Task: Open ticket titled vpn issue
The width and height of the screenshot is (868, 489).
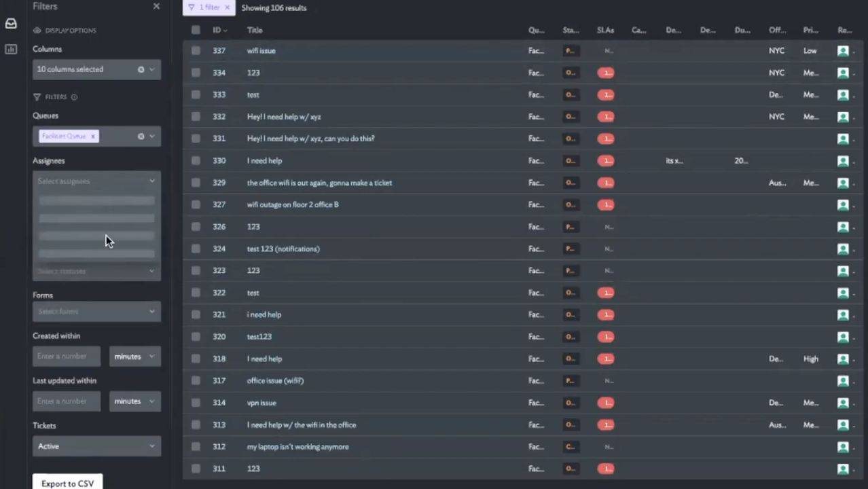Action: click(261, 403)
